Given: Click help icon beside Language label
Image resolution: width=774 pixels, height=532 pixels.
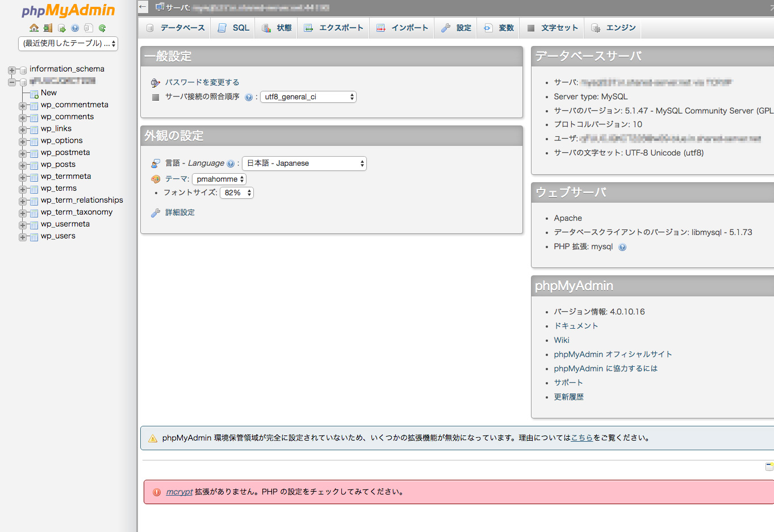Looking at the screenshot, I should click(x=231, y=164).
